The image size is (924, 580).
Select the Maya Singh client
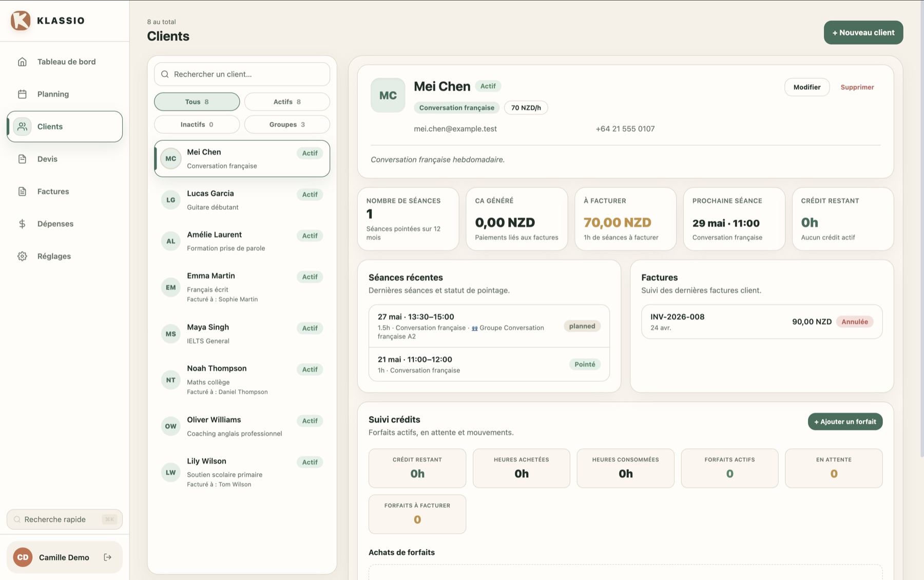(242, 333)
